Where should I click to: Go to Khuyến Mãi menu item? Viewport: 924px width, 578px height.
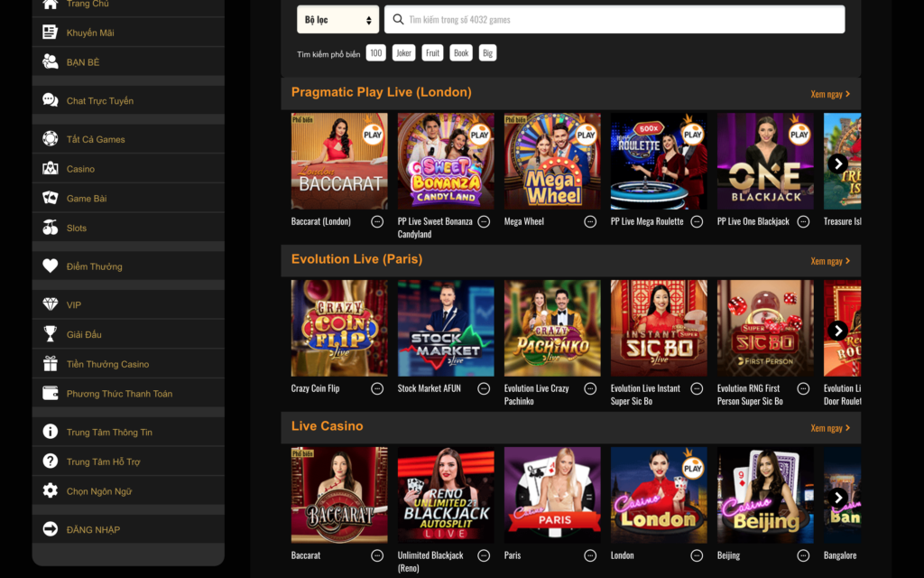[128, 33]
